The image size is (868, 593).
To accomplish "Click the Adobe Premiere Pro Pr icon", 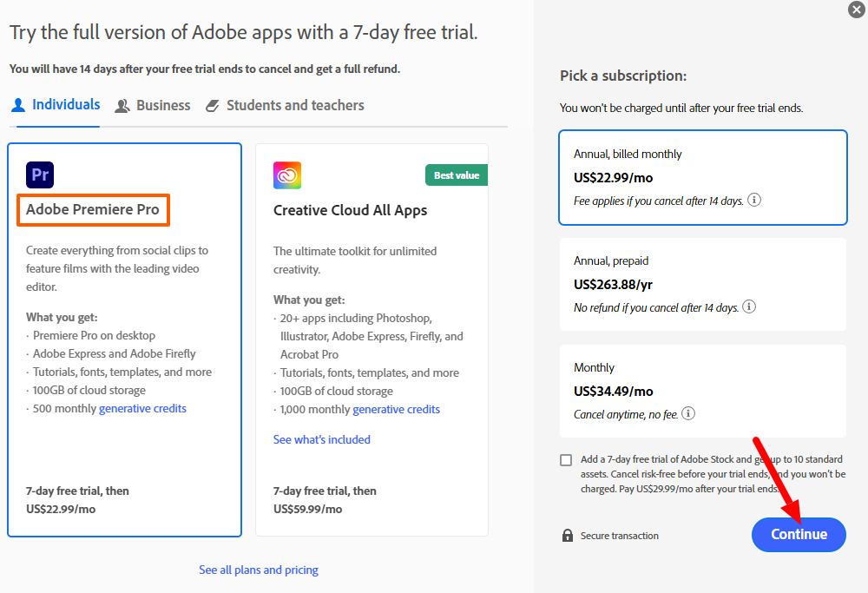I will 40,175.
